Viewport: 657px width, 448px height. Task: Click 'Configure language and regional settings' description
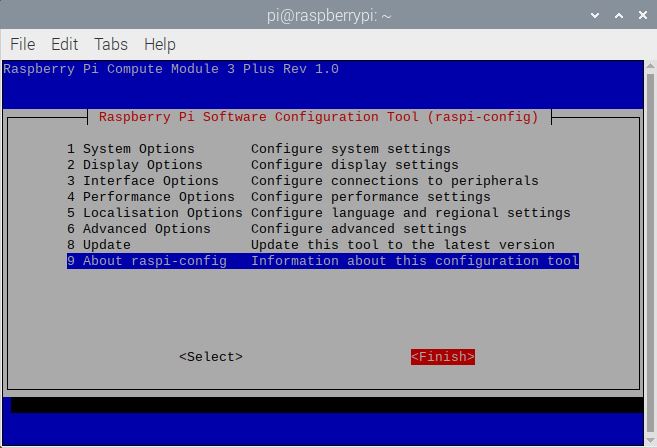coord(411,212)
